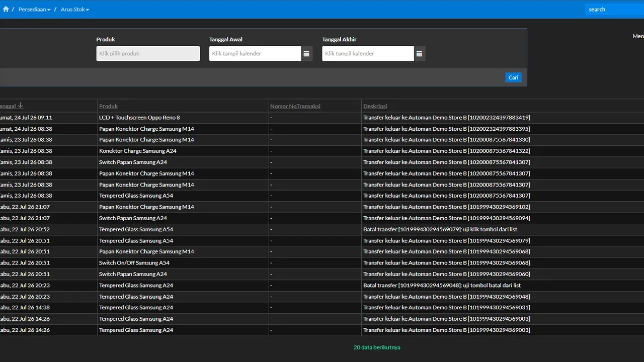Select Tempered Glass Samsung A54 at 23 Jul 08:38
Image resolution: width=644 pixels, height=362 pixels.
[x=136, y=196]
